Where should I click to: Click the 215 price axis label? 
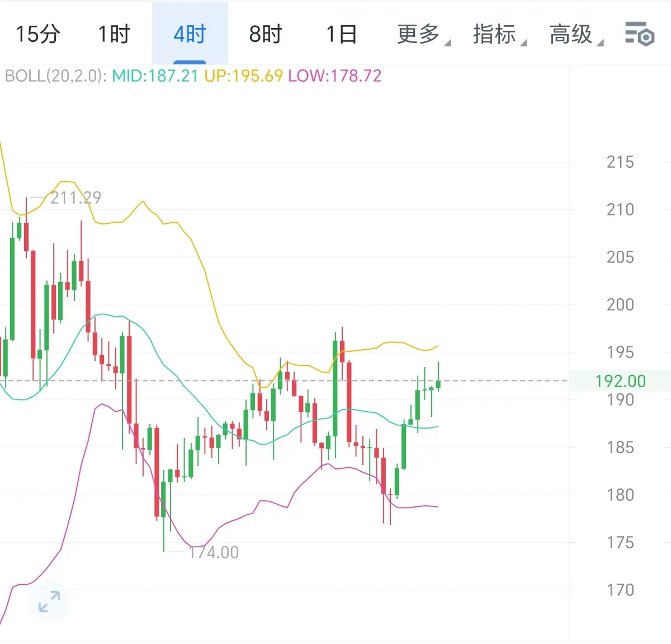[620, 162]
